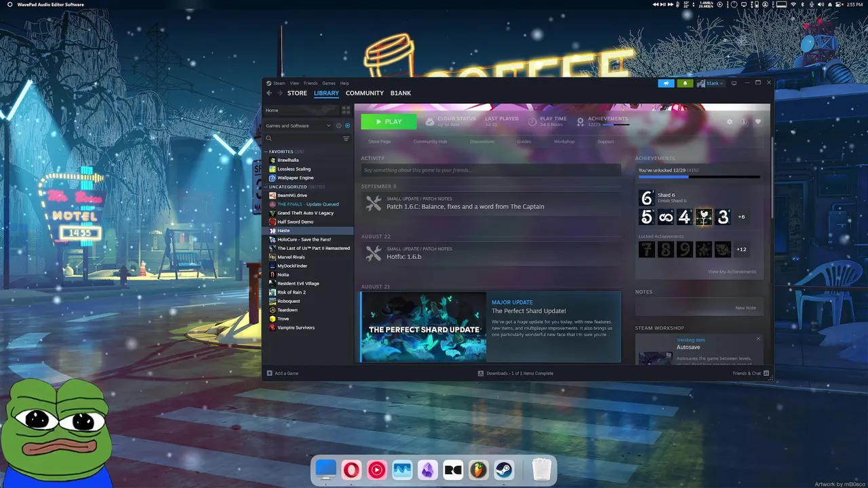This screenshot has height=488, width=868.
Task: Open the Store Page link
Action: pyautogui.click(x=379, y=142)
